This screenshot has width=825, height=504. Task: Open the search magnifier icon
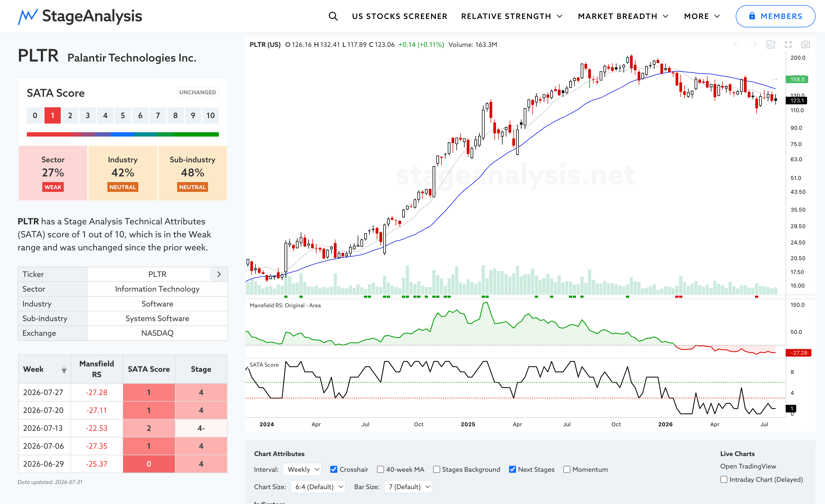pyautogui.click(x=333, y=16)
